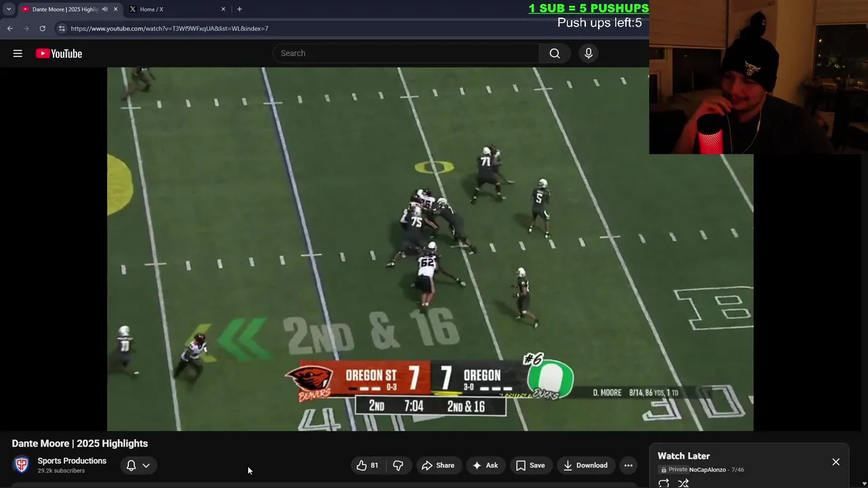868x488 pixels.
Task: Open a new browser tab
Action: pos(239,9)
